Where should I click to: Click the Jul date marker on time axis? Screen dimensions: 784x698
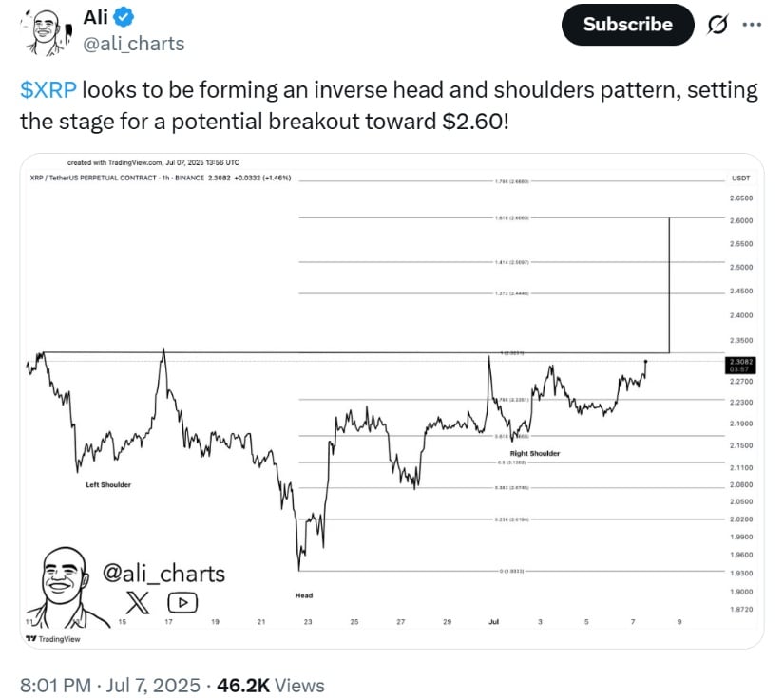tap(493, 622)
